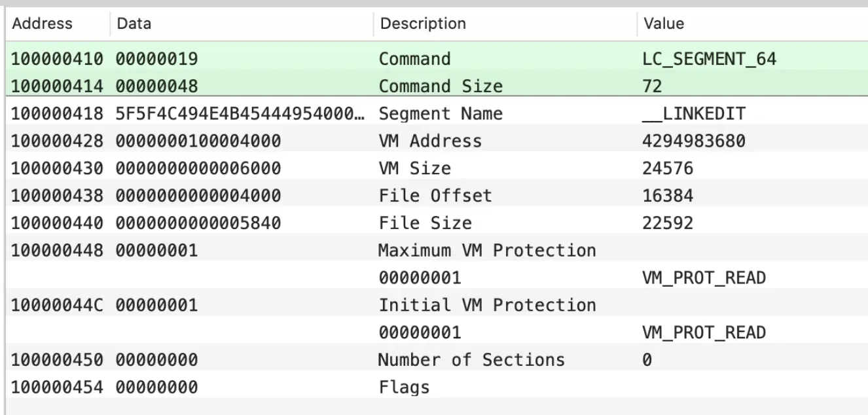Click the Data column header
The image size is (868, 415).
point(134,24)
